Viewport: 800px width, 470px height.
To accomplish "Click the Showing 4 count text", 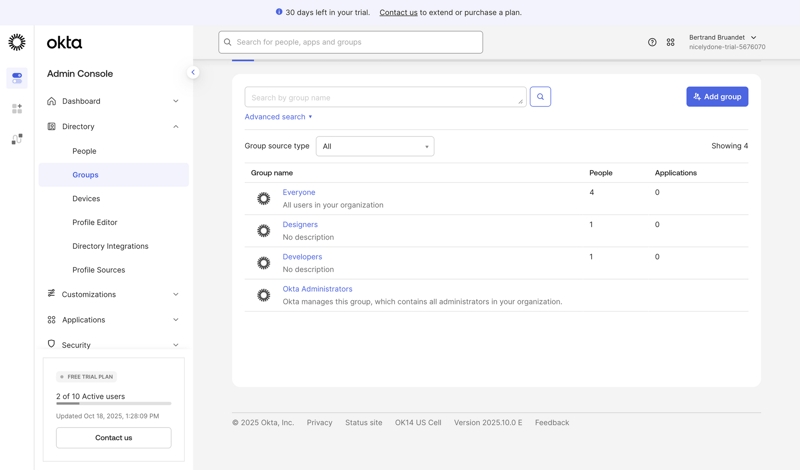I will coord(730,146).
